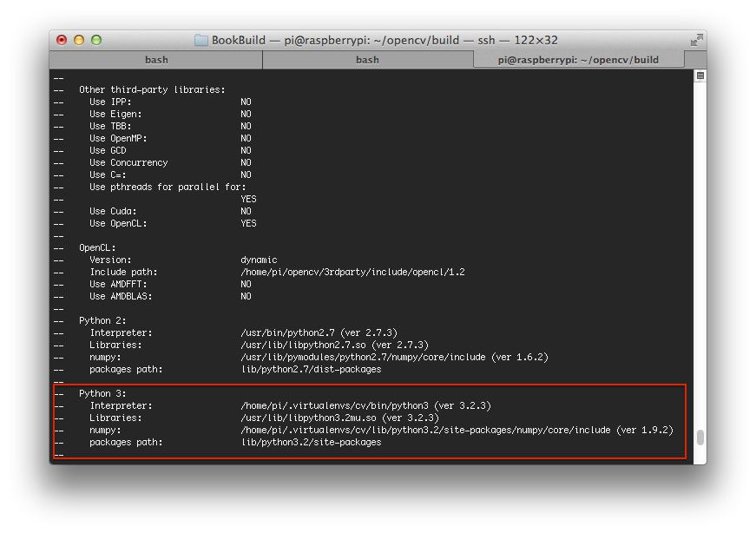Click the BookBuild folder icon in title bar
Image resolution: width=756 pixels, height=533 pixels.
pyautogui.click(x=201, y=40)
